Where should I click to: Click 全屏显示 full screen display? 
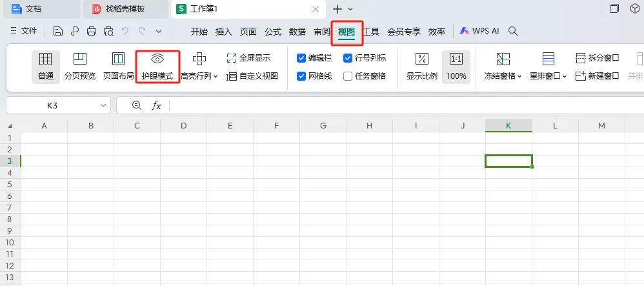(248, 58)
